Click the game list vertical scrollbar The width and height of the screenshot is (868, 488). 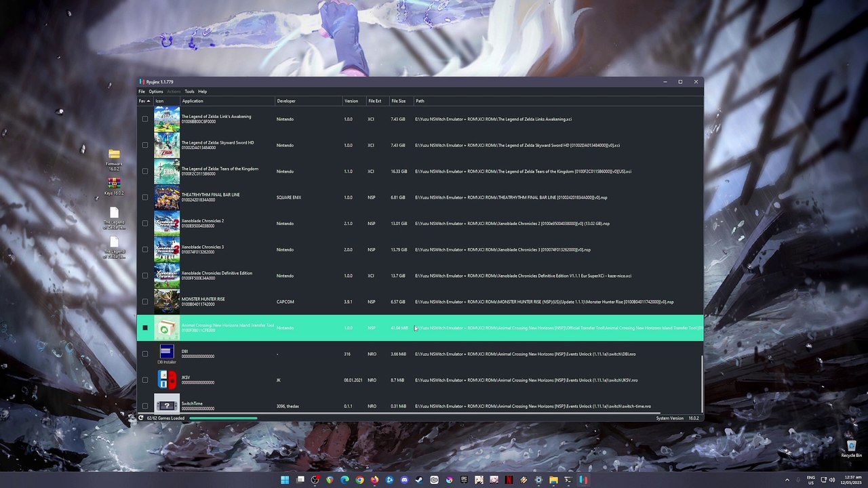coord(702,383)
